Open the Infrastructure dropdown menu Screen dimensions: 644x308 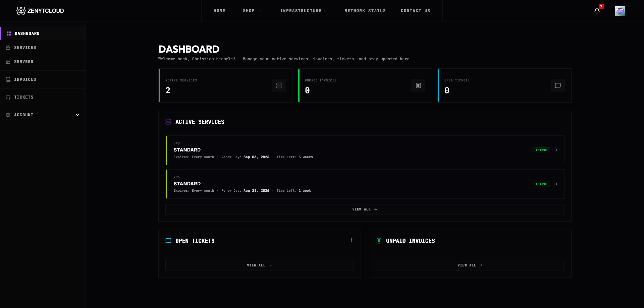303,11
